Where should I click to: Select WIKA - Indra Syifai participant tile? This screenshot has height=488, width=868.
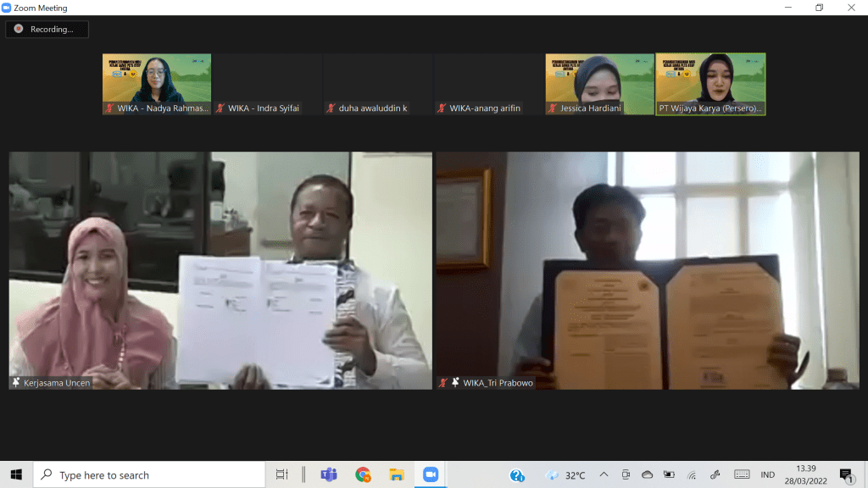[267, 84]
